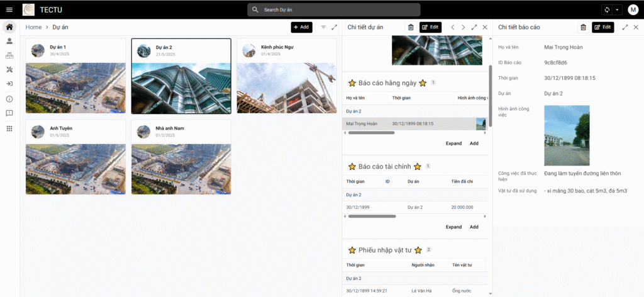Click Dự án 2 group row in daily reports
Image resolution: width=644 pixels, height=297 pixels.
(x=415, y=111)
